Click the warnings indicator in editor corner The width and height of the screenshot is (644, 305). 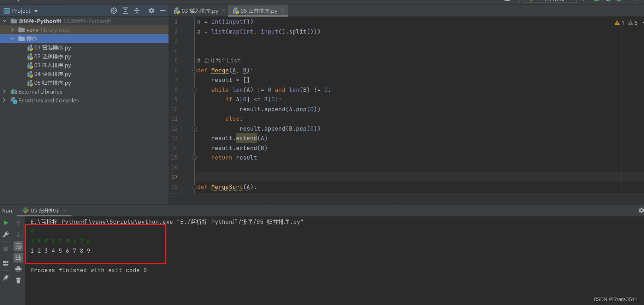tap(620, 23)
